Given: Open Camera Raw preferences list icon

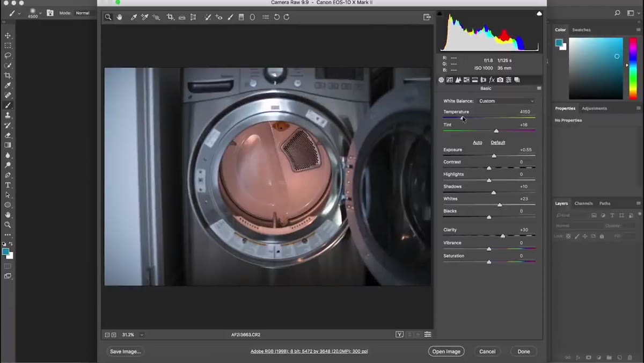Looking at the screenshot, I should click(266, 17).
